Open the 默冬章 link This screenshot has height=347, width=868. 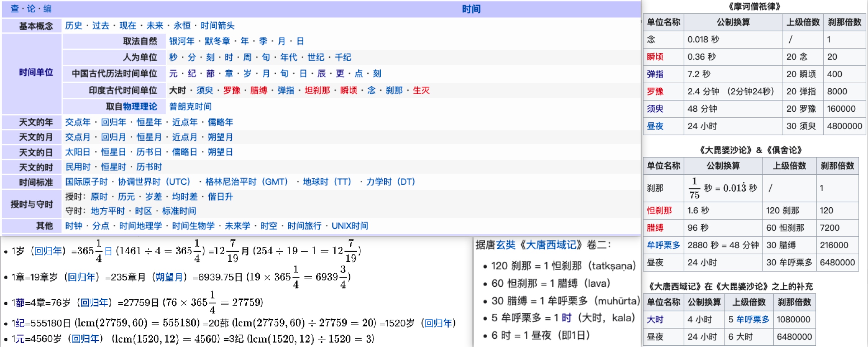217,41
